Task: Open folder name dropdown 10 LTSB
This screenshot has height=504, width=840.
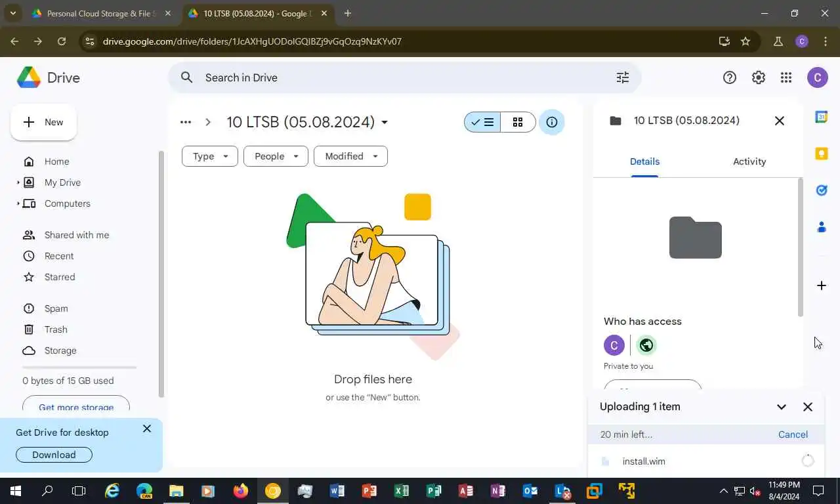Action: coord(385,123)
